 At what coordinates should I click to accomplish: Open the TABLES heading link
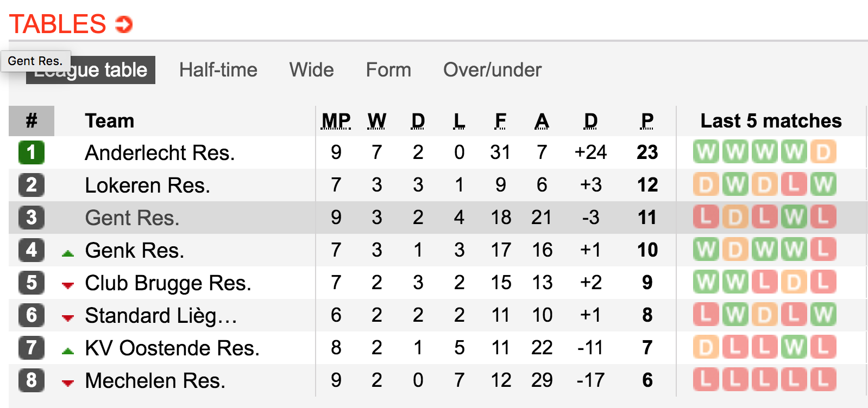(58, 24)
